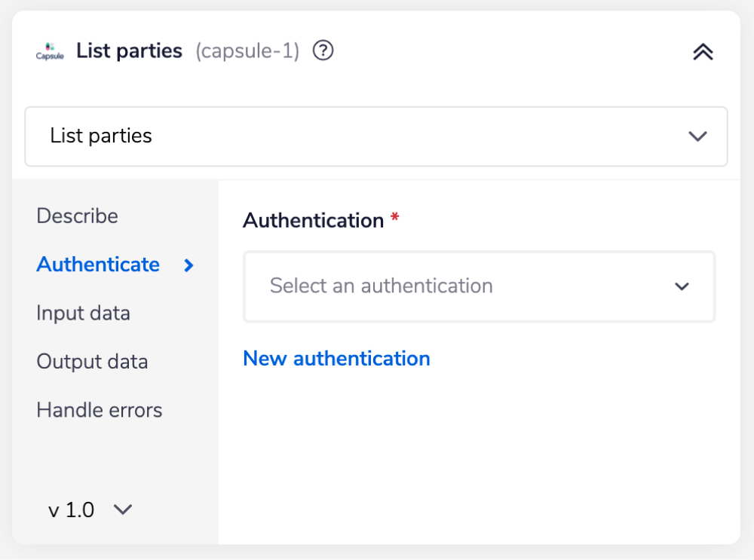Viewport: 754px width, 560px height.
Task: Open the help tooltip via question mark icon
Action: [322, 51]
